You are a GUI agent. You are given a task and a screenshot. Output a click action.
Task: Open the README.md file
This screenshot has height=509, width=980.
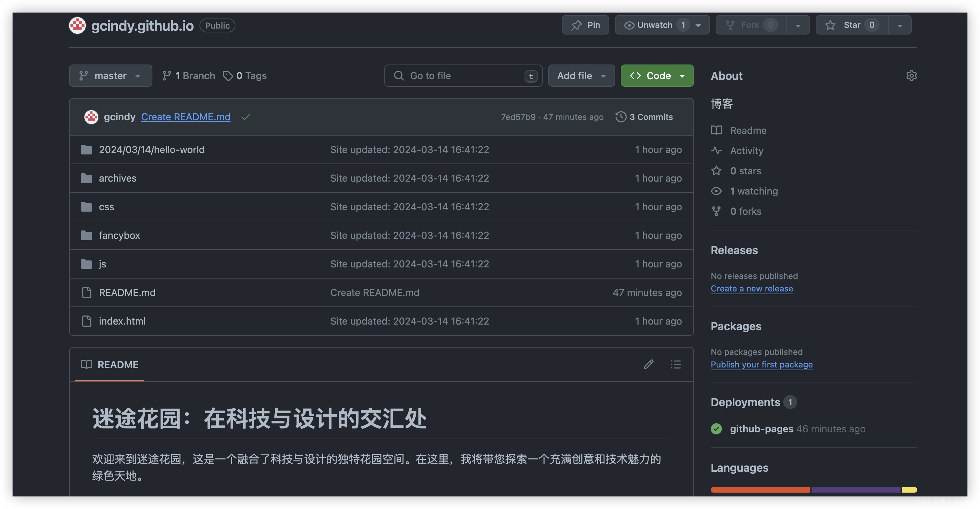pyautogui.click(x=126, y=292)
